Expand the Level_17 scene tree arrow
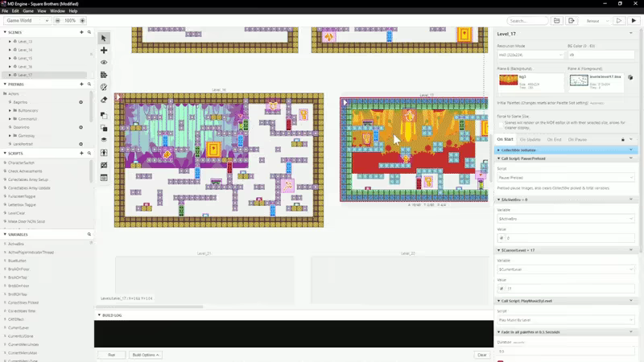Screen dimensions: 644x362 click(x=10, y=75)
